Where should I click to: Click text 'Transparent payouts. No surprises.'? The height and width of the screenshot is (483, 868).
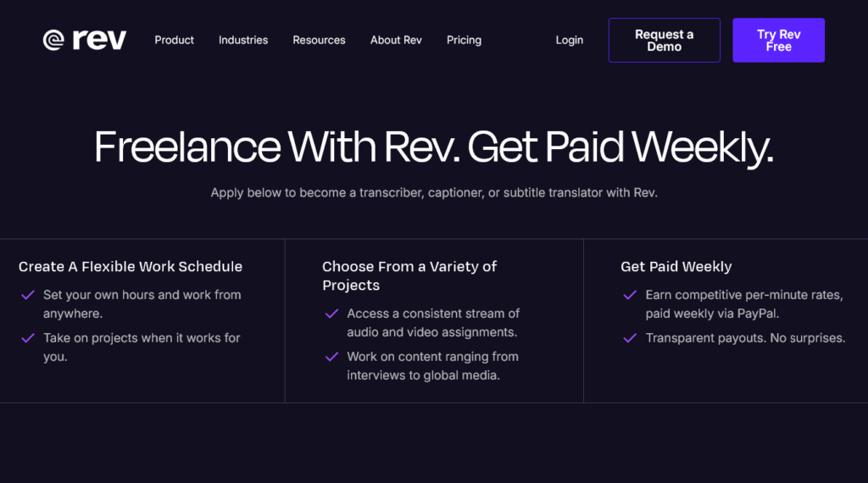pyautogui.click(x=745, y=338)
